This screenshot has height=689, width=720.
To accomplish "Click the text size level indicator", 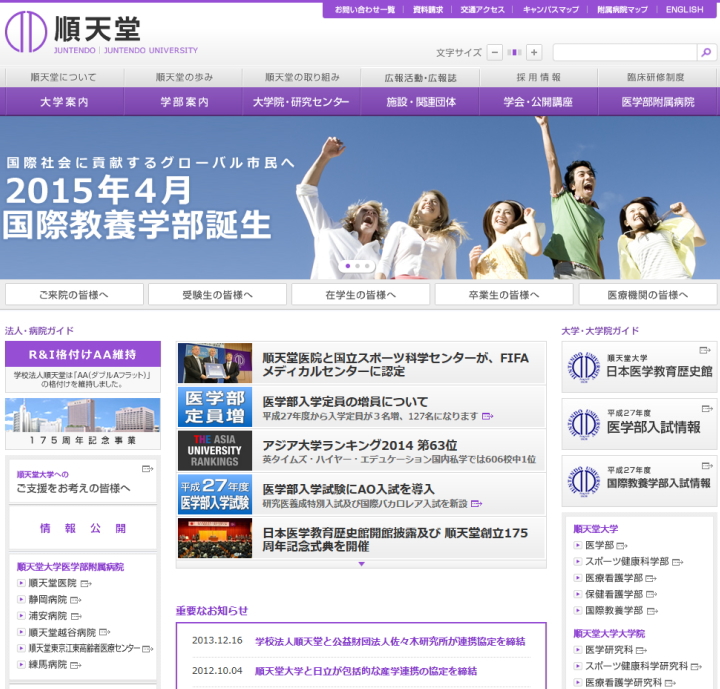I will click(x=514, y=52).
